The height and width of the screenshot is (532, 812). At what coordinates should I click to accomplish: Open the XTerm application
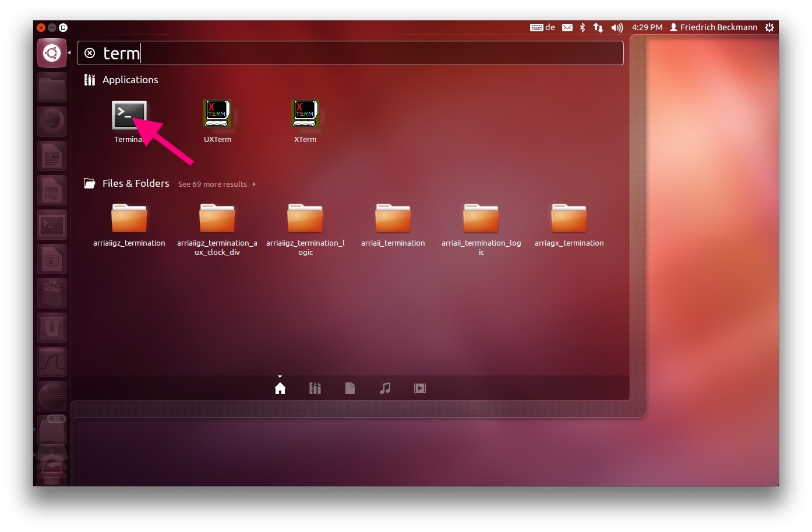305,114
